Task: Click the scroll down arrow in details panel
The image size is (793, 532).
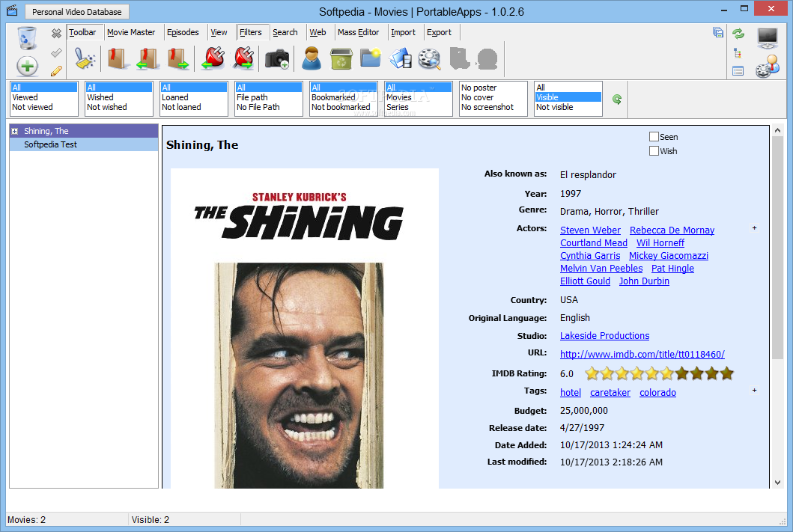Action: coord(777,483)
